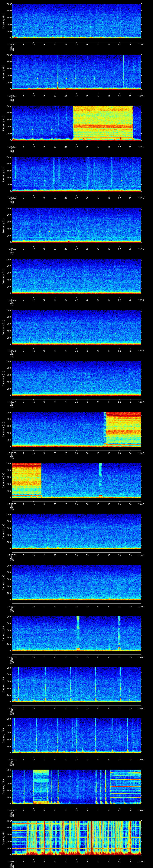The image size is (153, 868).
Task: Select the spectrogram panel starting at 12:16:00
Action: click(76, 327)
